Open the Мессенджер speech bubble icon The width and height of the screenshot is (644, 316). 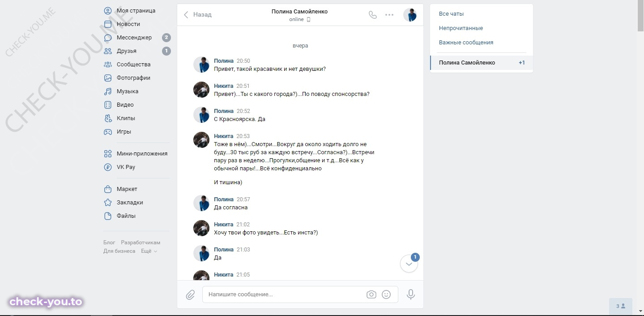point(108,38)
